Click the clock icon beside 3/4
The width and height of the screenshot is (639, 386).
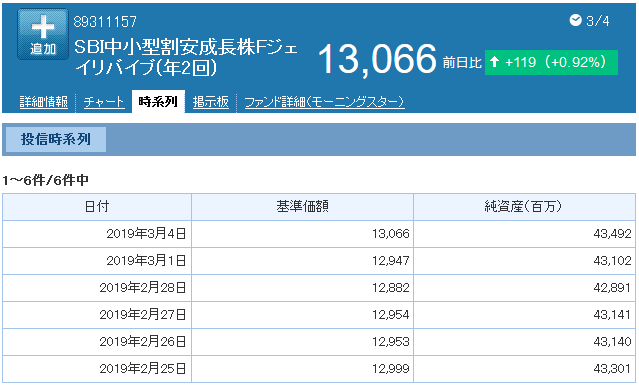coord(575,20)
